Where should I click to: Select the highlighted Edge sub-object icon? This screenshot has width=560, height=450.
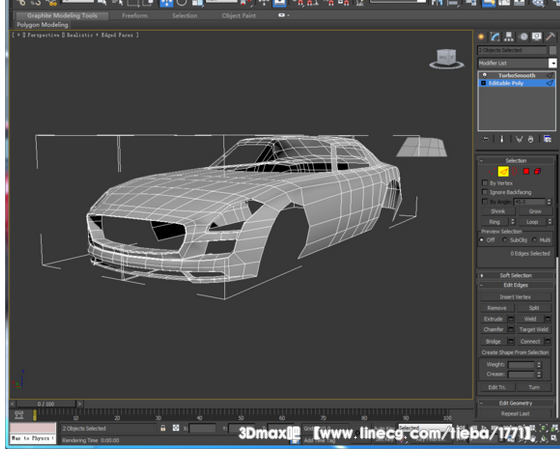point(503,172)
